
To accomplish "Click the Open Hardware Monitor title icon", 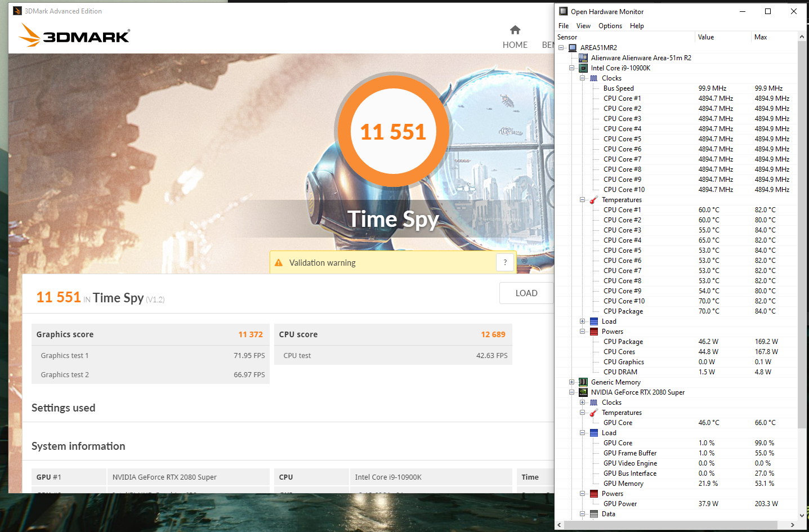I will 563,11.
